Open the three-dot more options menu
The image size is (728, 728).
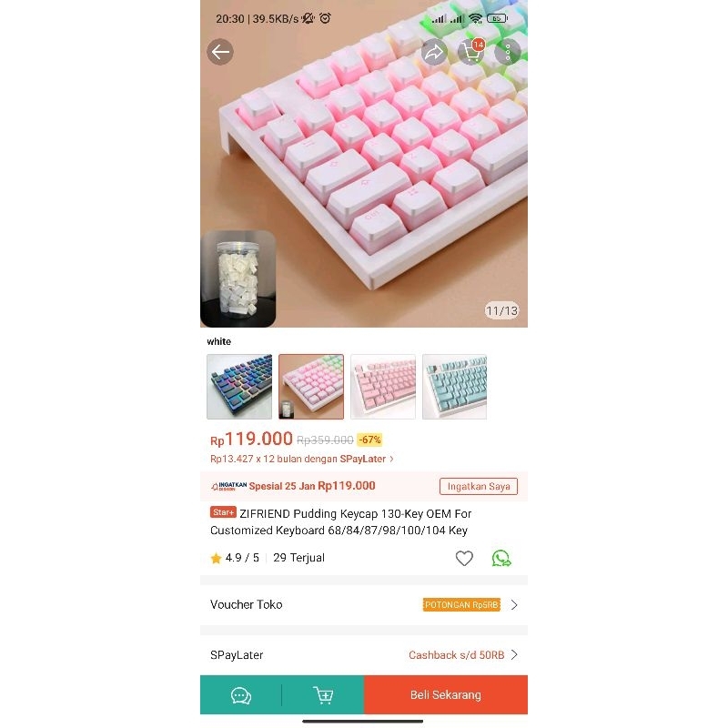(x=508, y=52)
